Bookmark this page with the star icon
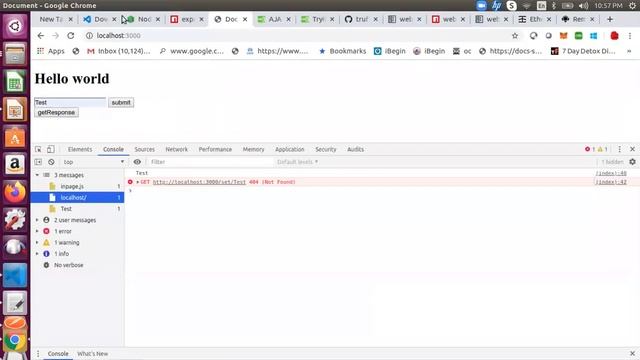Viewport: 640px width, 360px height. (515, 36)
